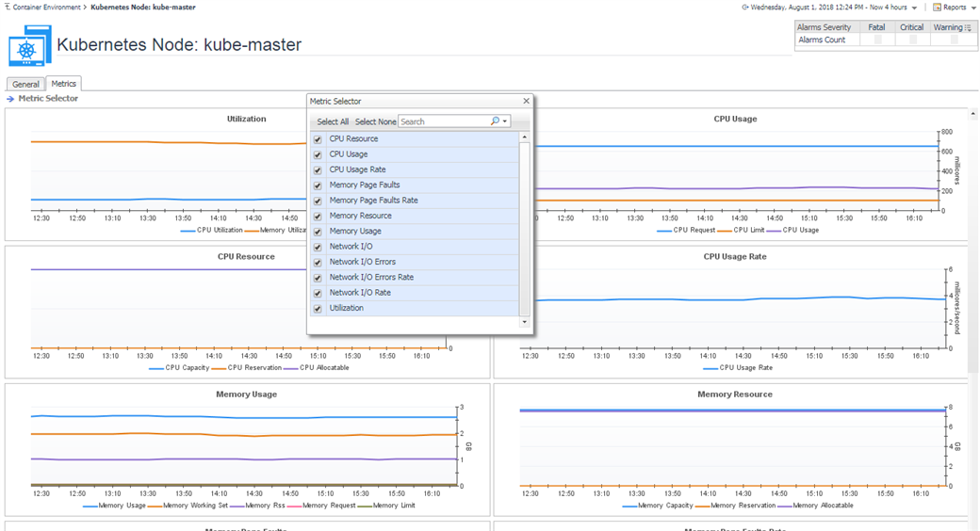Click the metric list scrollbar thumb
980x531 pixels.
pos(524,229)
